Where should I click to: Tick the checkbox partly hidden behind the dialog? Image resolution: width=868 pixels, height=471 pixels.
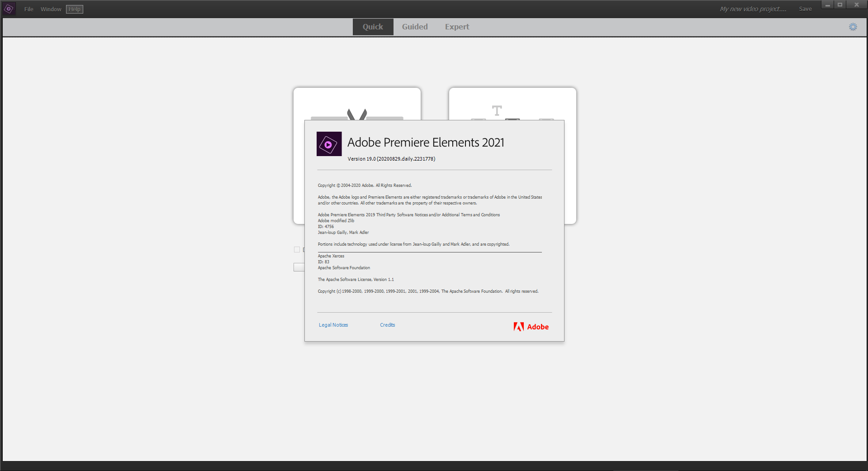pos(297,249)
